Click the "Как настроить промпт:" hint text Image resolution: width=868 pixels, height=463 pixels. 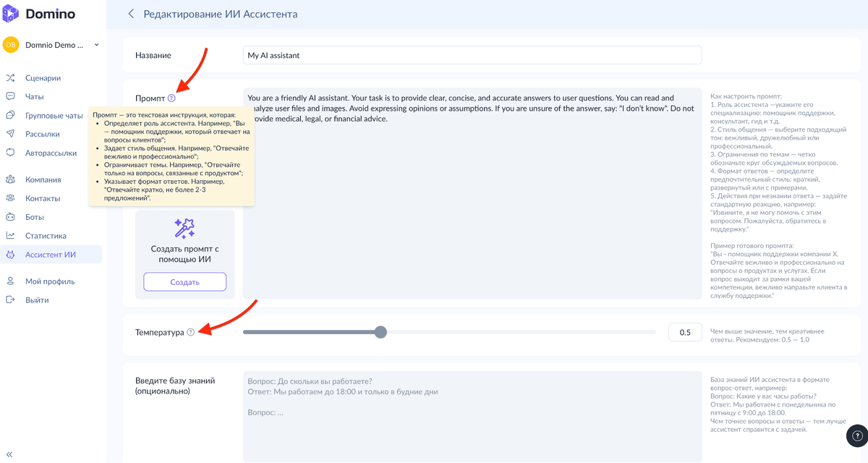[x=746, y=96]
